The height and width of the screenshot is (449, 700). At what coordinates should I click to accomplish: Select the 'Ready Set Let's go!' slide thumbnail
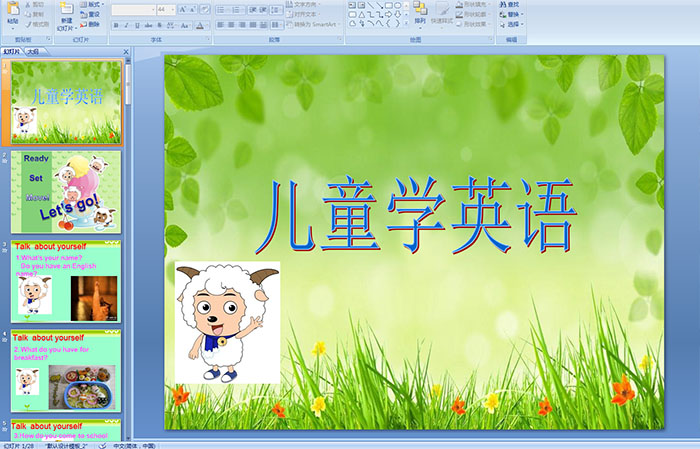(66, 192)
